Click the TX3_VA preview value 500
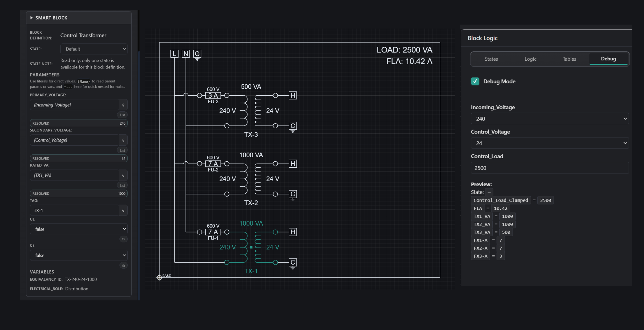644x330 pixels. tap(506, 232)
